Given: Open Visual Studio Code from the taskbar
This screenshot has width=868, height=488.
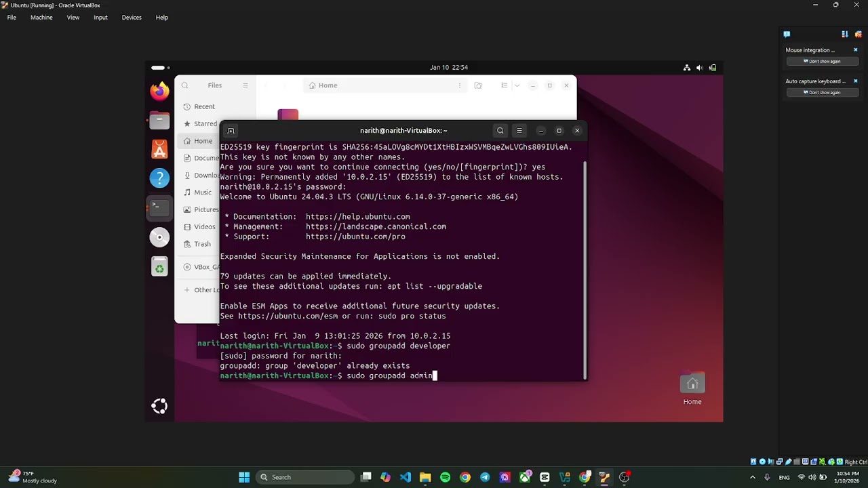Looking at the screenshot, I should (406, 477).
